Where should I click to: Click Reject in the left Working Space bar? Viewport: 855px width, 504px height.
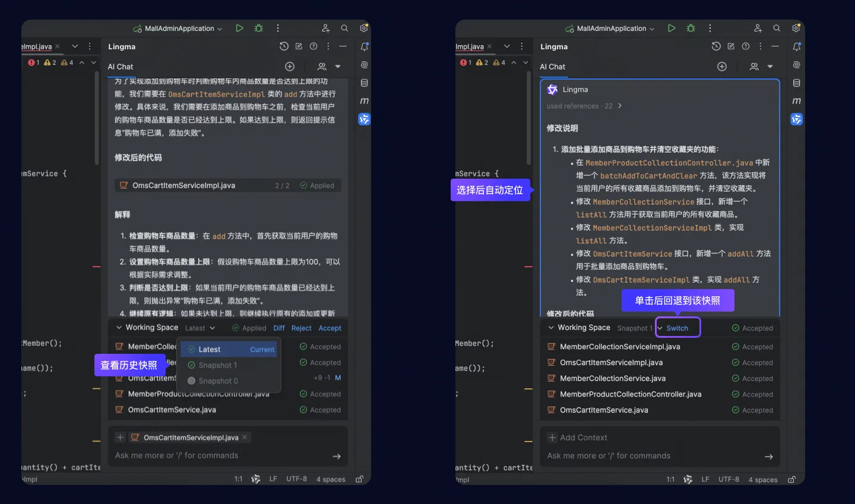(301, 328)
